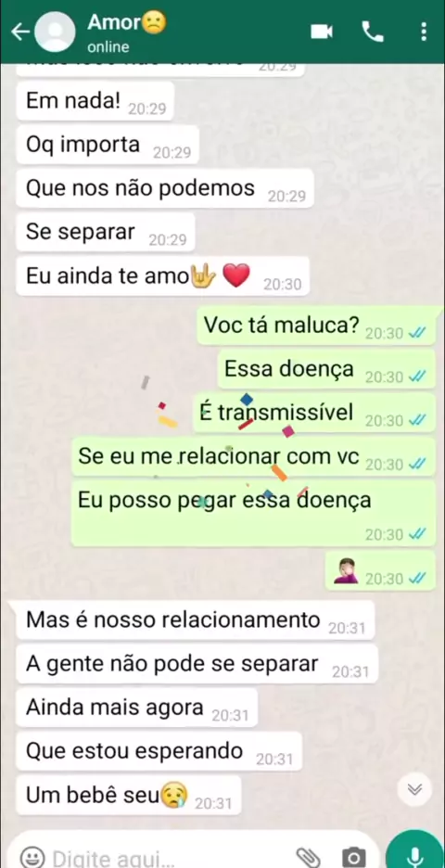This screenshot has height=868, width=445.
Task: Open the three-dot more options menu
Action: 424,32
